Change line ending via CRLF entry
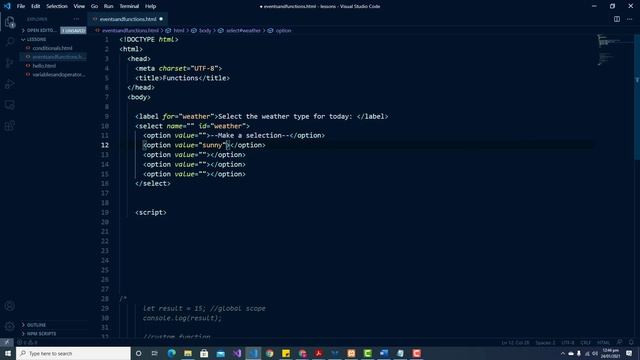The image size is (640, 360). click(586, 342)
